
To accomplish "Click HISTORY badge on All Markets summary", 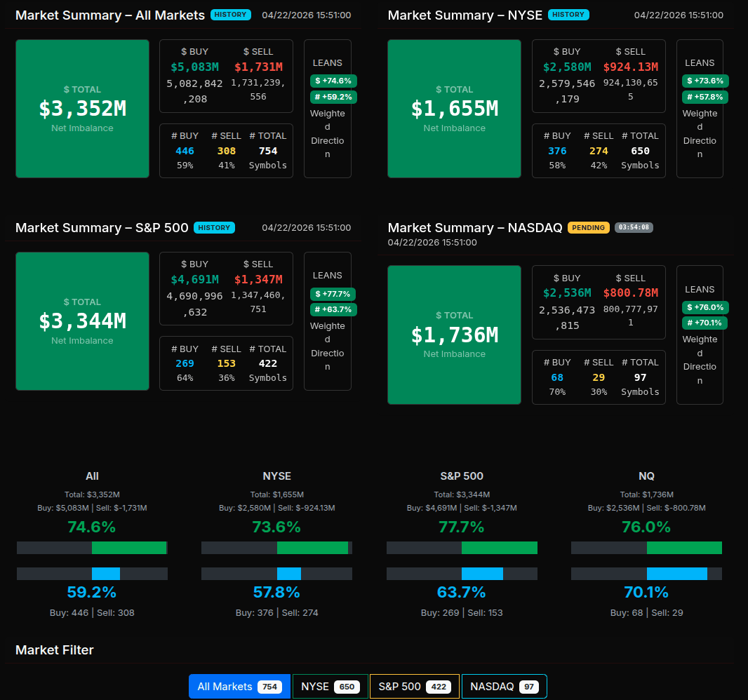I will [232, 15].
